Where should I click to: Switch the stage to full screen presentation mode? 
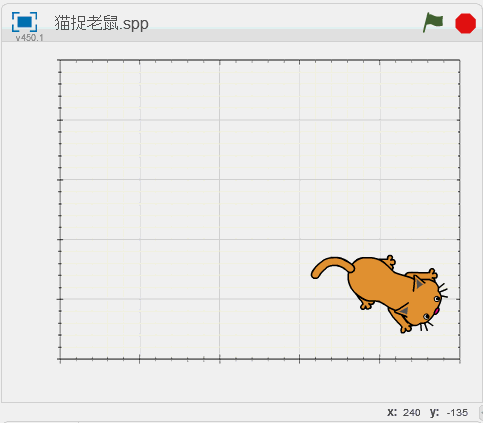pos(24,22)
